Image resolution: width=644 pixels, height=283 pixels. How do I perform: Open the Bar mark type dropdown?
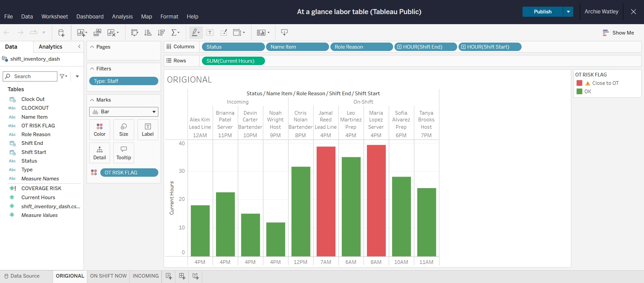click(124, 112)
